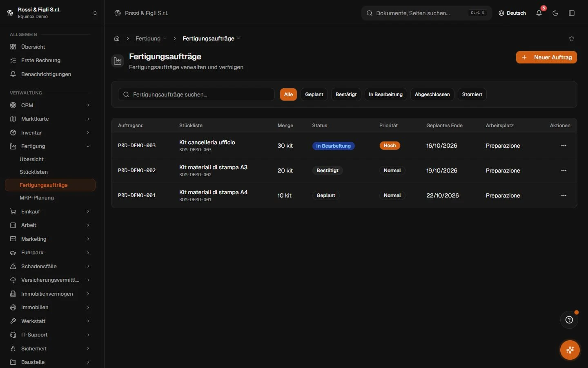Open actions menu for PRD-DEMO-001
Viewport: 588px width, 368px height.
[x=564, y=195]
